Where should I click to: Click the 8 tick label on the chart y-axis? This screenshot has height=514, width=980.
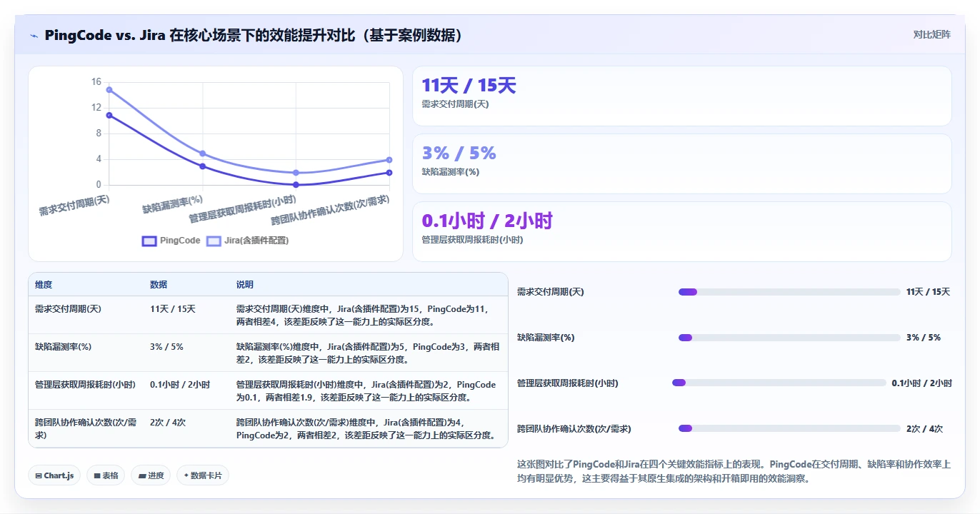click(x=99, y=133)
